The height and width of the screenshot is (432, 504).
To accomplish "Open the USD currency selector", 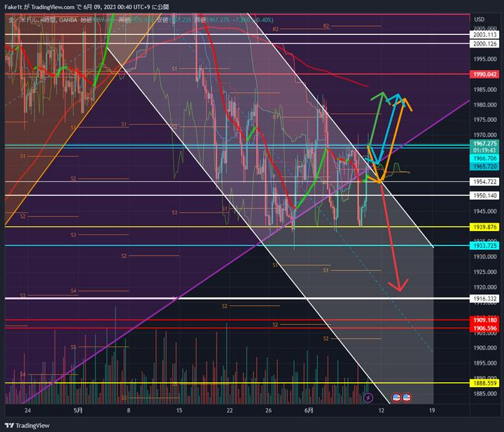I will click(x=479, y=19).
